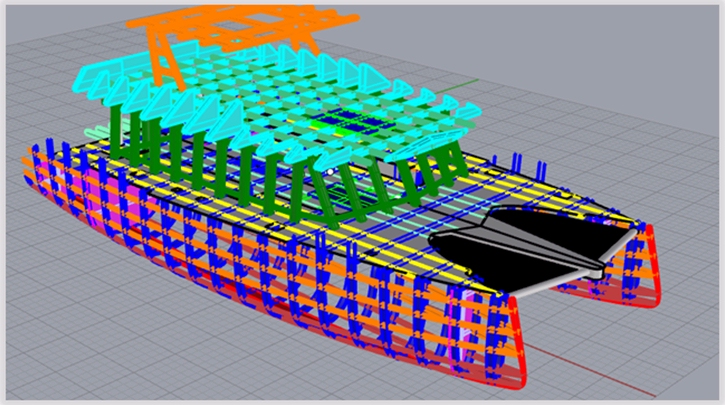Click the pale green piece left of roof
725x405 pixels.
(95, 133)
